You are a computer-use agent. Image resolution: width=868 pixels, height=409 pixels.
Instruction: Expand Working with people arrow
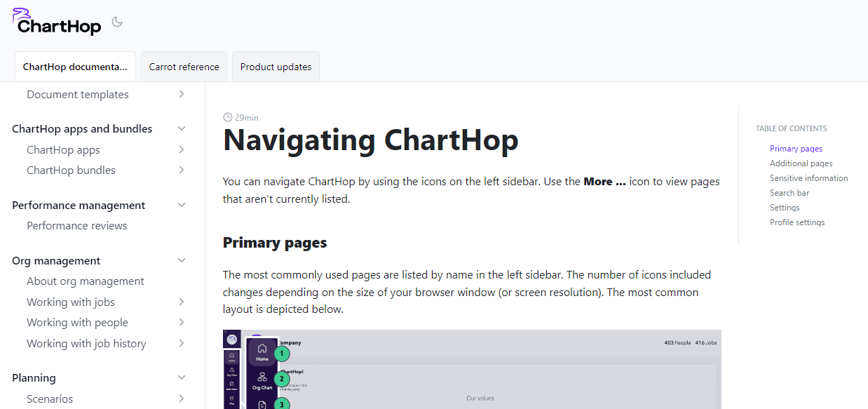182,322
